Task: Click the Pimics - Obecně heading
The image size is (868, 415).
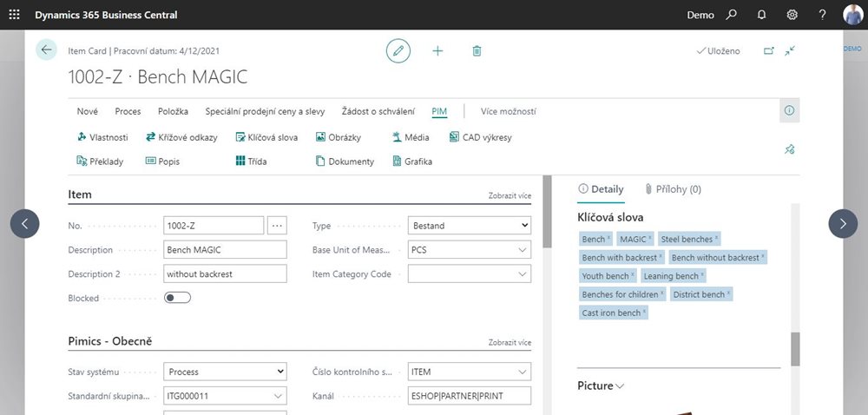Action: 109,341
